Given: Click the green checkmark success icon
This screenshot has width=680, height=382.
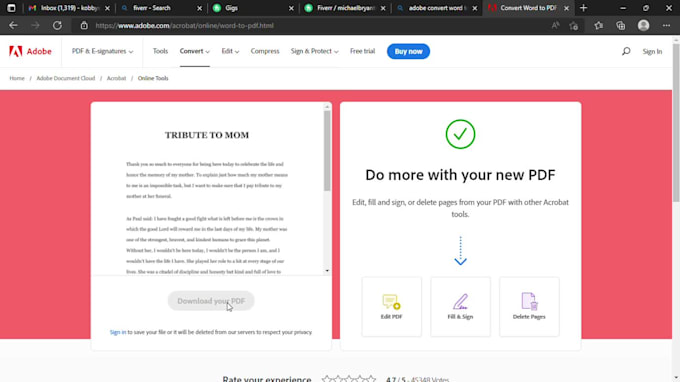Looking at the screenshot, I should pos(460,134).
